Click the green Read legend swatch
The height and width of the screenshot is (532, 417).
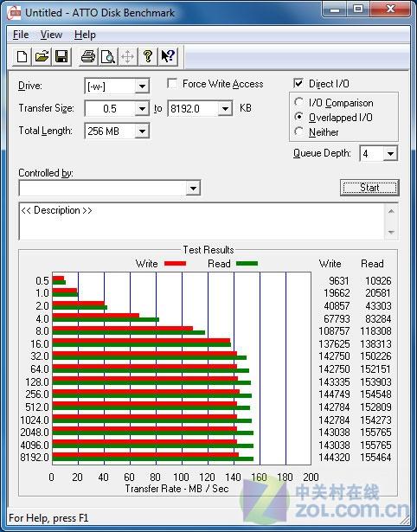coord(247,264)
